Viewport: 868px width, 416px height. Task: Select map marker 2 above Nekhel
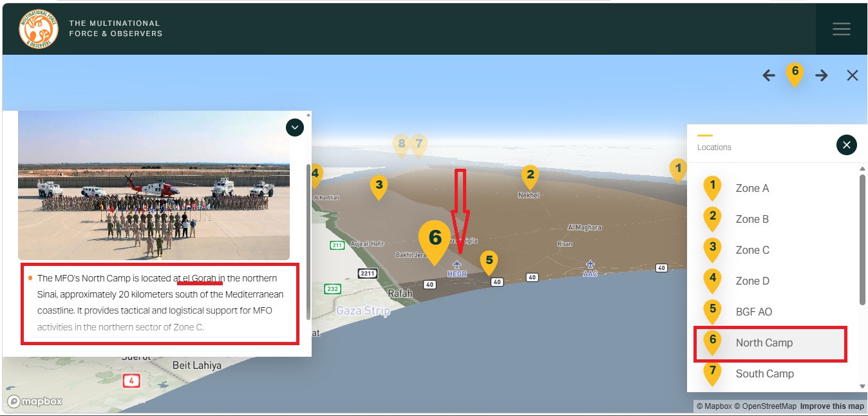[x=529, y=176]
